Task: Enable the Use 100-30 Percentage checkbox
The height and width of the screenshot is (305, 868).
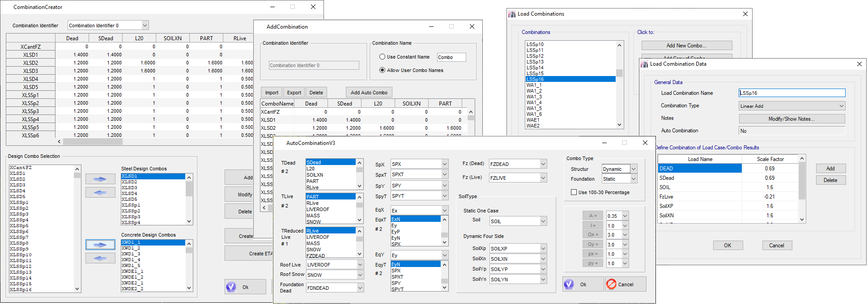Action: coord(574,192)
